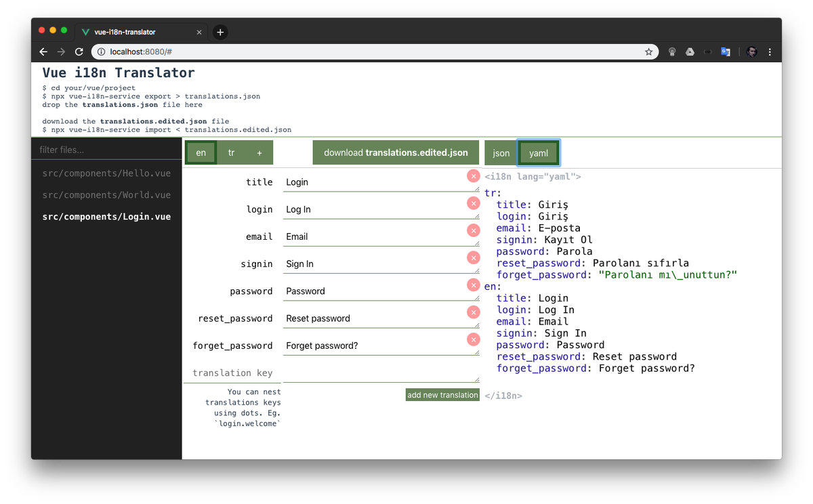The image size is (813, 504).
Task: Edit the password translation field
Action: (381, 291)
